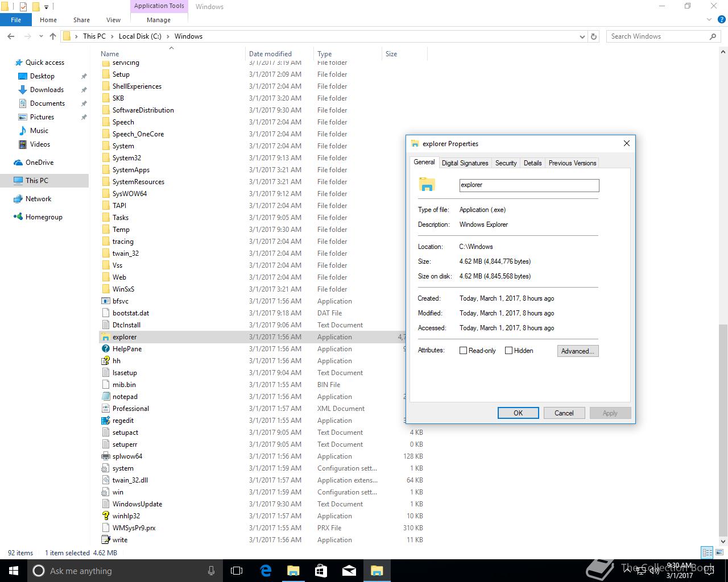The image size is (728, 582).
Task: Switch to Details tab in Properties
Action: pyautogui.click(x=532, y=163)
